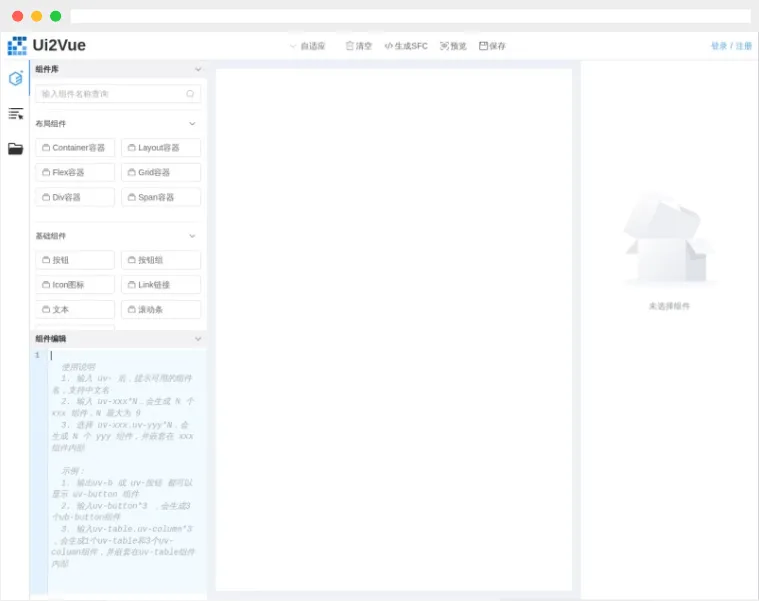Click the 保存 save toolbar item
The image size is (759, 601).
(492, 46)
